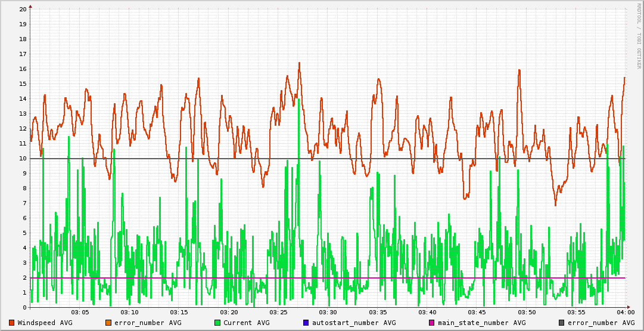Click the red Windspeed AVG legend swatch
Screen dimensions: 644x331
click(x=12, y=323)
